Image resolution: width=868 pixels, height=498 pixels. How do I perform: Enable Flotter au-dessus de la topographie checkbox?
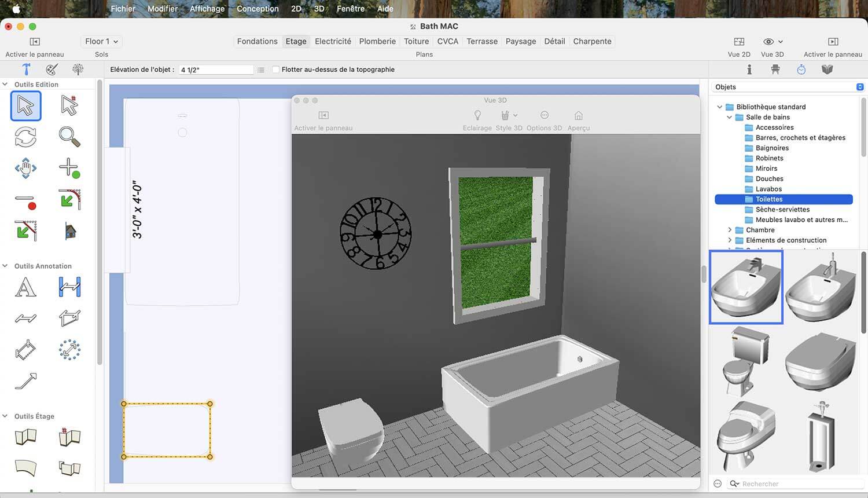(x=276, y=69)
